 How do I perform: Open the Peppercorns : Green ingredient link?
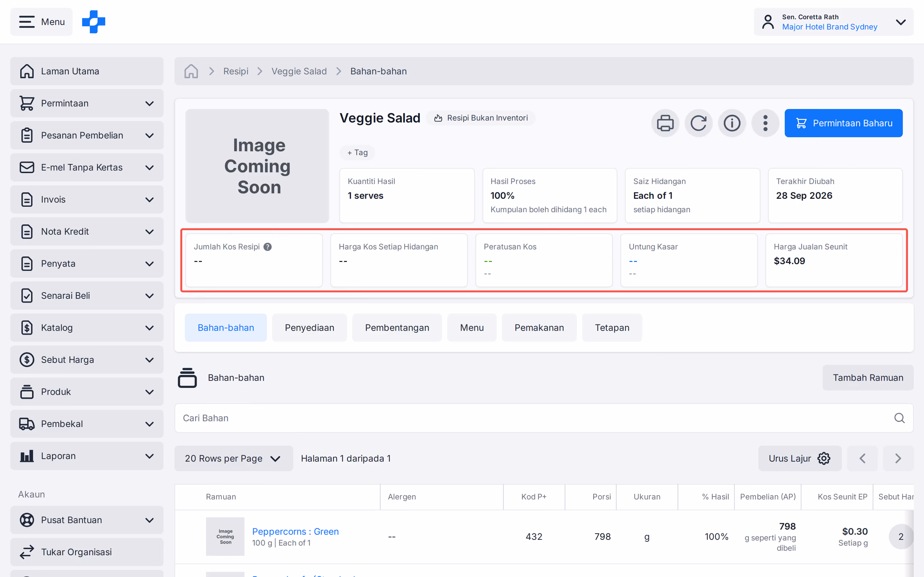pos(295,531)
